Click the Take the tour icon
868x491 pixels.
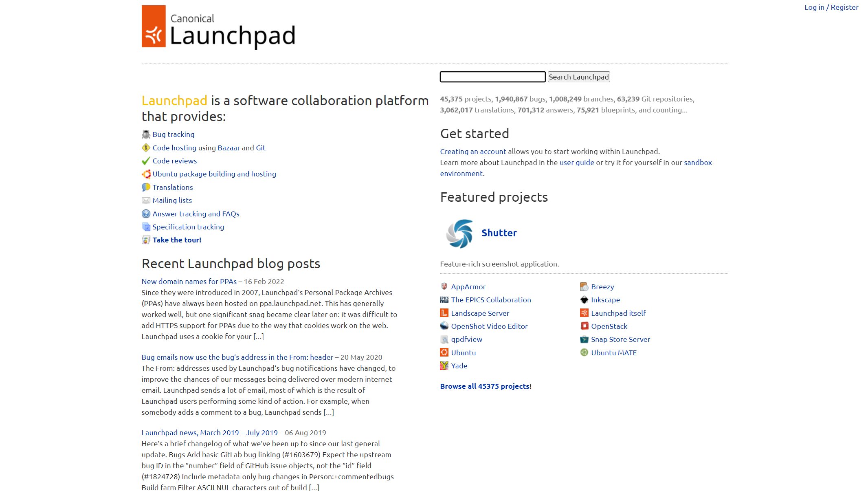coord(146,240)
